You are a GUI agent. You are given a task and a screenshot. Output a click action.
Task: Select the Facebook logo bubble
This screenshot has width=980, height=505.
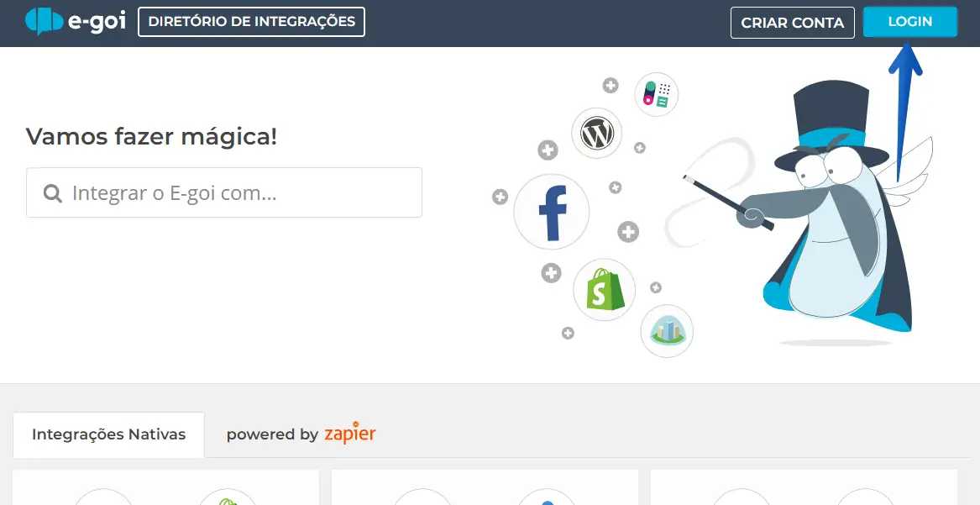click(551, 212)
